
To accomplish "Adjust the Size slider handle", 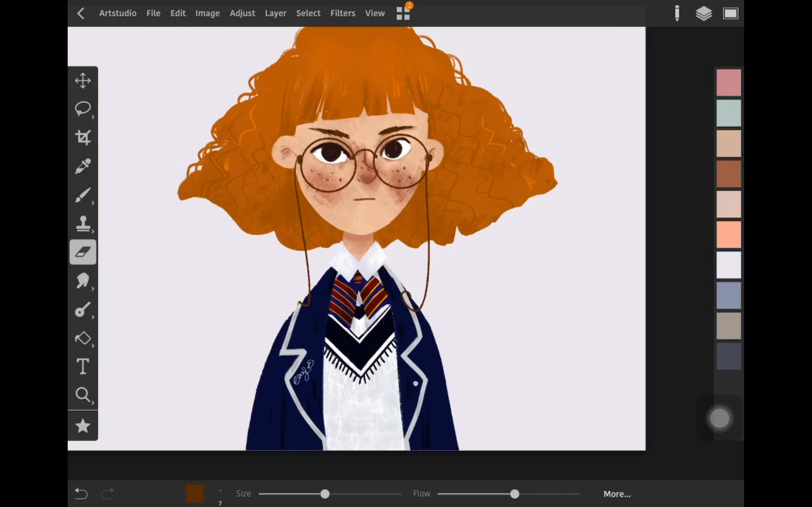I will pyautogui.click(x=325, y=494).
